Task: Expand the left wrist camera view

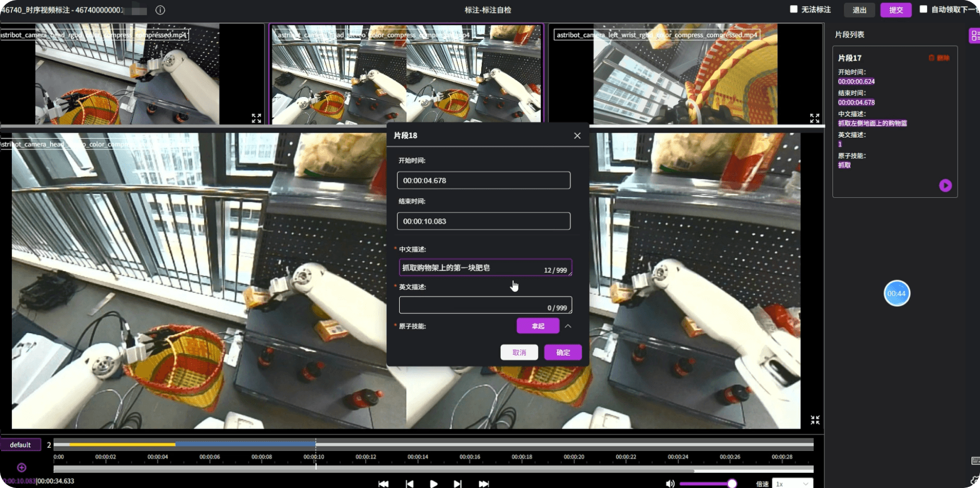Action: coord(814,118)
